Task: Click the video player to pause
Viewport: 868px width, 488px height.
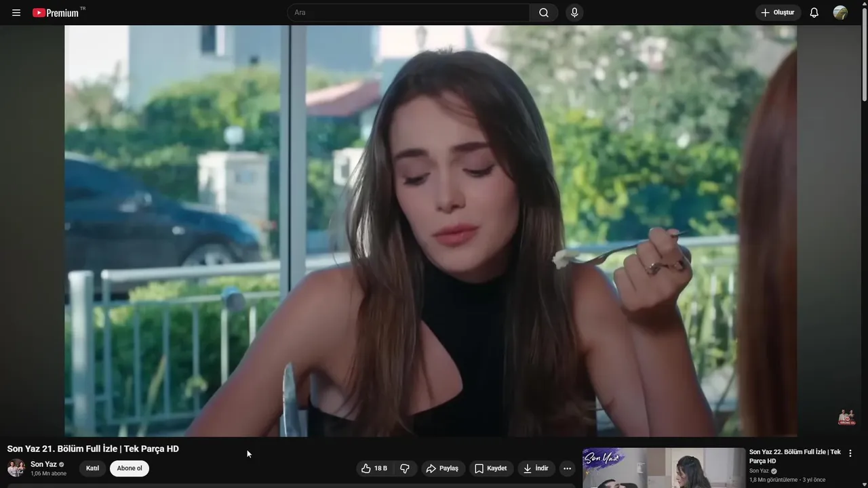Action: point(431,230)
